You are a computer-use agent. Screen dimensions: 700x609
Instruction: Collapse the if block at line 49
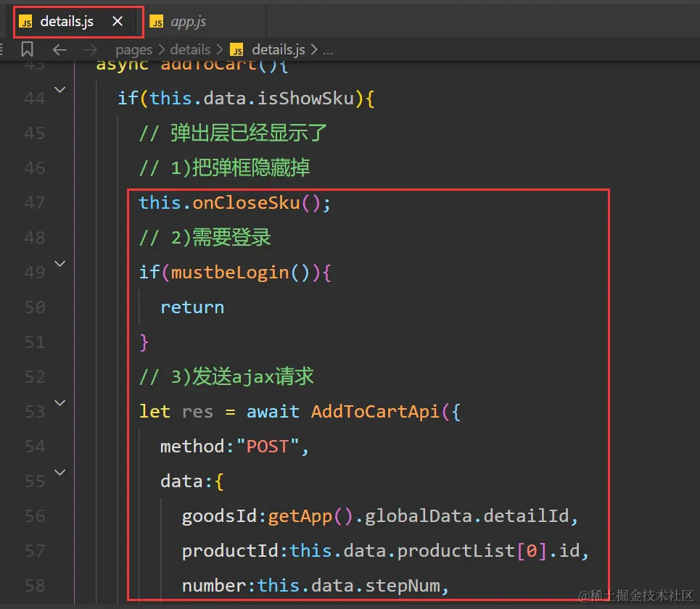click(x=59, y=264)
